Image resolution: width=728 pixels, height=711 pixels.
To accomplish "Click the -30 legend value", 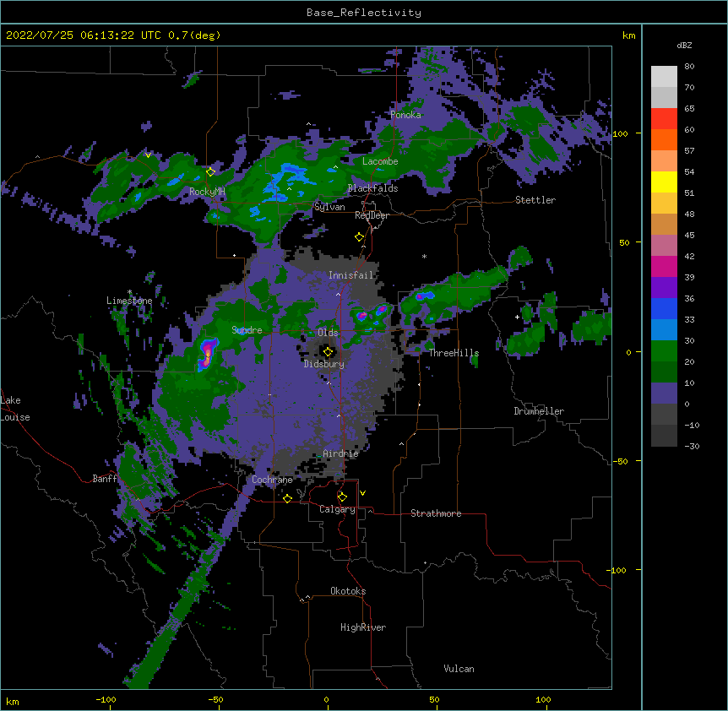I will pyautogui.click(x=692, y=447).
